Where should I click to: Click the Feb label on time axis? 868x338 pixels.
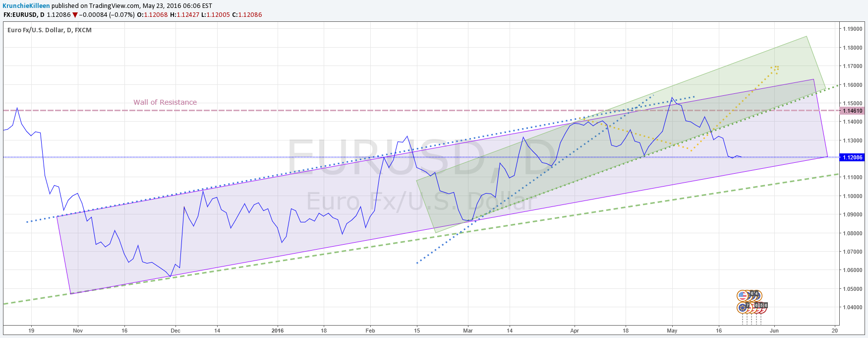coord(370,331)
